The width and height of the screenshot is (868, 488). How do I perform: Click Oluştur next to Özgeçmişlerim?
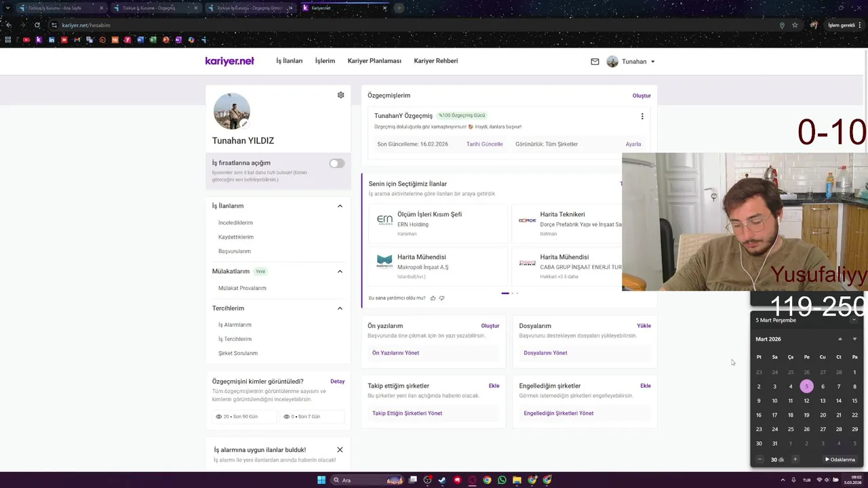click(642, 96)
